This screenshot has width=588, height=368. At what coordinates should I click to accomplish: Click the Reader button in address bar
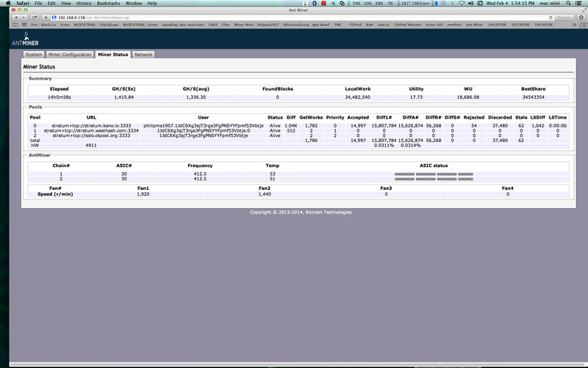click(564, 17)
